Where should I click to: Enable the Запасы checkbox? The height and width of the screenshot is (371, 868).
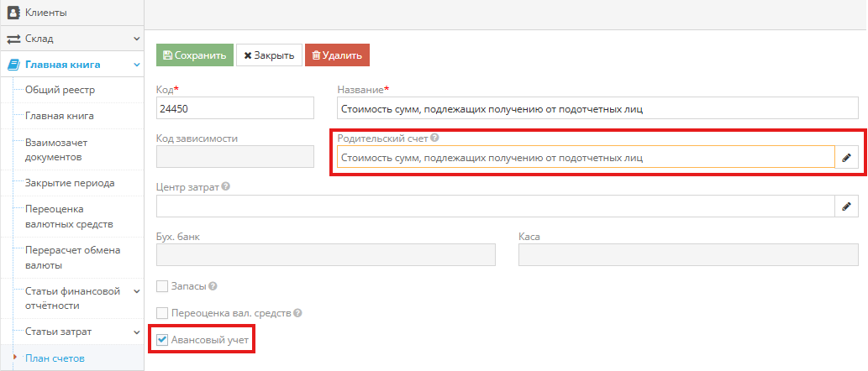(162, 286)
